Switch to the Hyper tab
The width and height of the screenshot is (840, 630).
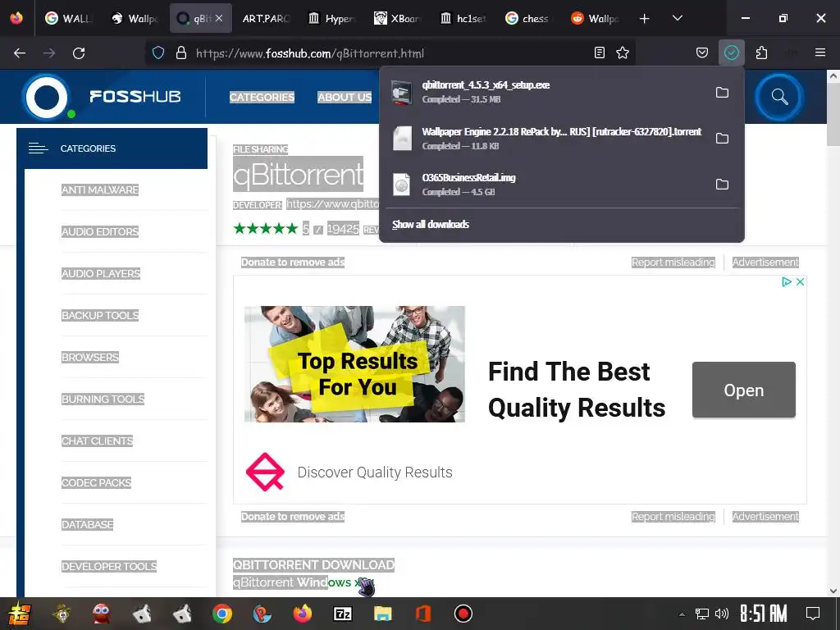point(332,18)
